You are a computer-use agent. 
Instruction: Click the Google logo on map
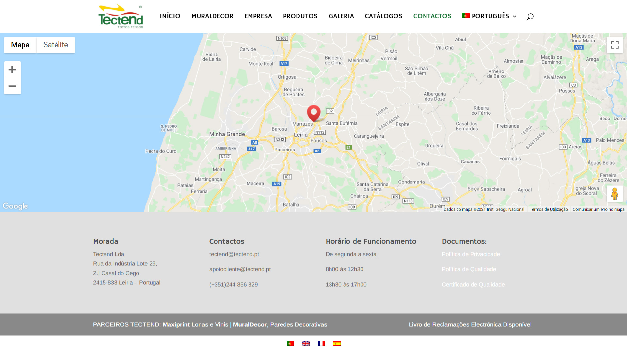15,206
